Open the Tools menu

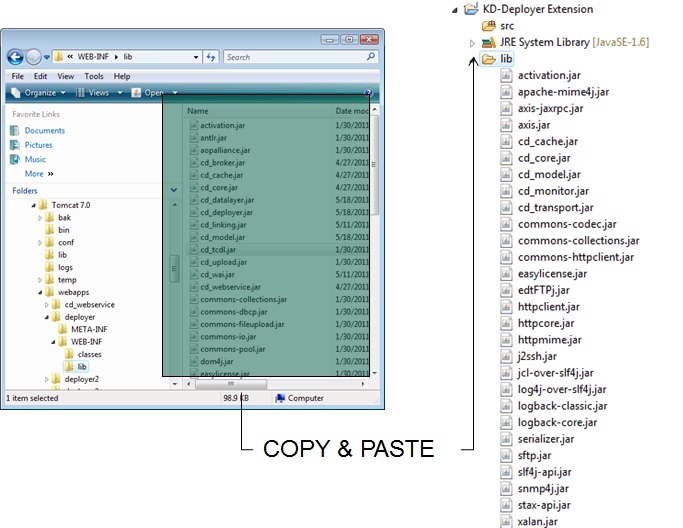click(94, 76)
